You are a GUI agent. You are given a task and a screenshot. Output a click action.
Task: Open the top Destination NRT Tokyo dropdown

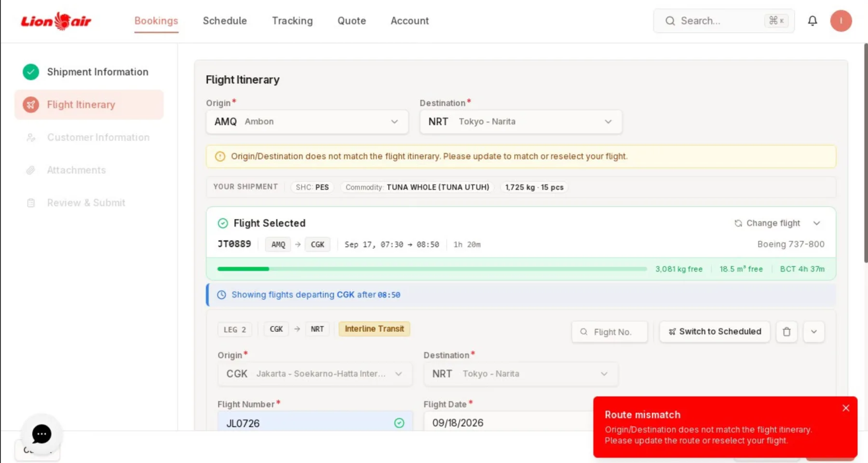[x=521, y=122]
